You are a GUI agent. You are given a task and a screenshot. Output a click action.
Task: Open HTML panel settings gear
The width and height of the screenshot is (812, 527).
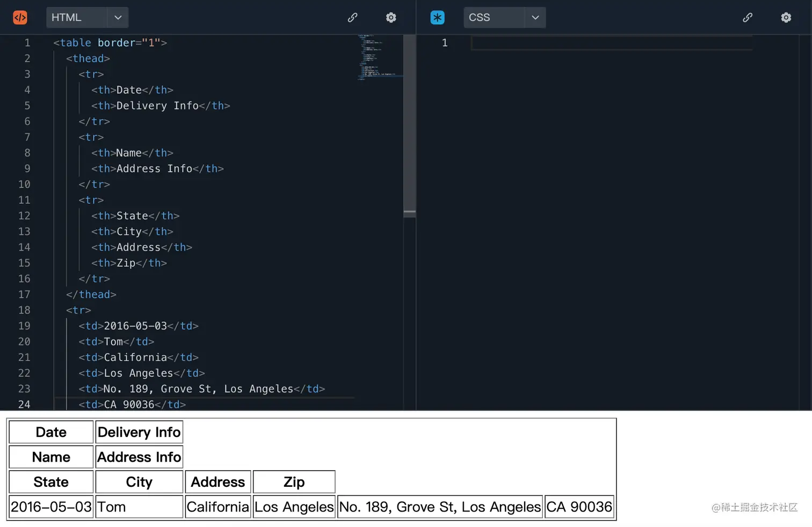391,18
